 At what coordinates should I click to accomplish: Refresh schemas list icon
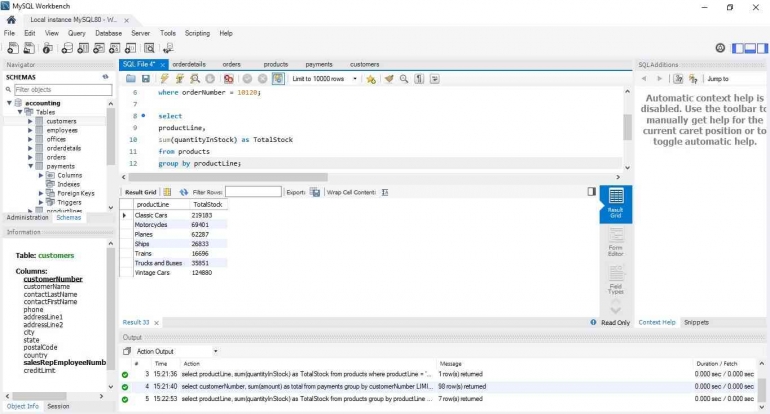coord(105,77)
